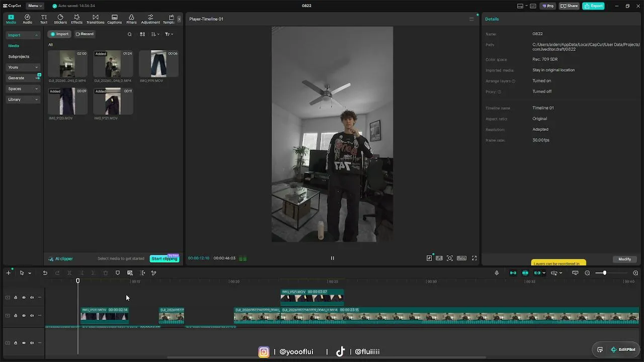This screenshot has width=644, height=362.
Task: Expand the Yours section
Action: tap(23, 67)
